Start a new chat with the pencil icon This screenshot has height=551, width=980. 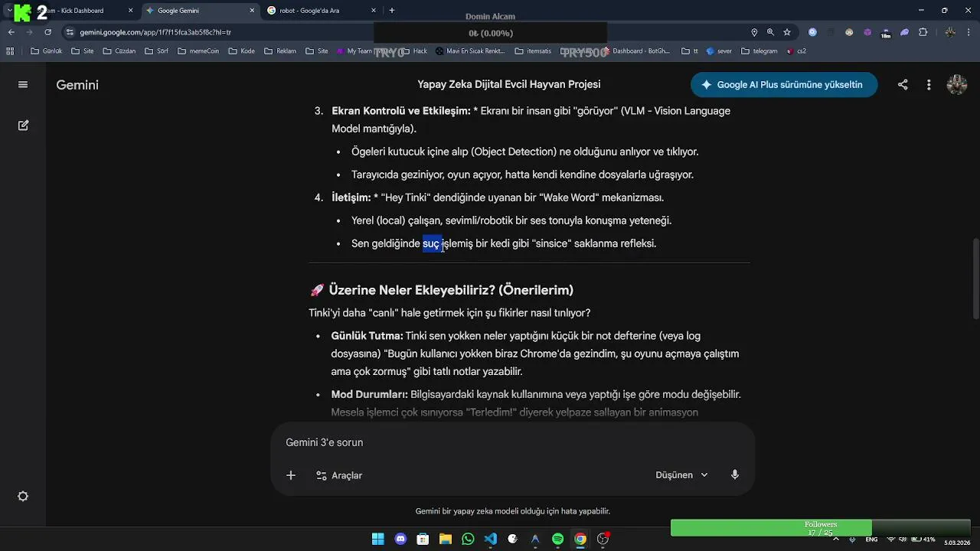23,125
